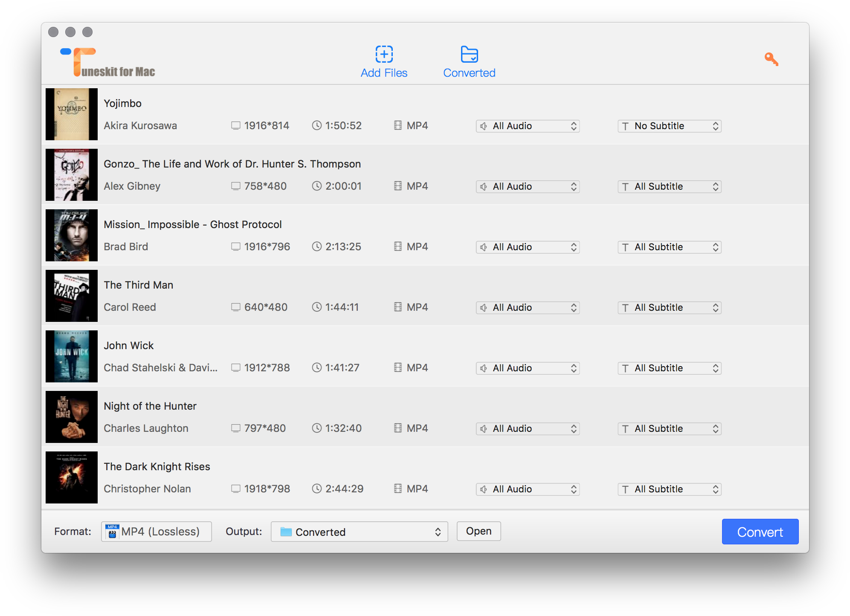Click the Convert button
The width and height of the screenshot is (850, 616).
click(760, 532)
